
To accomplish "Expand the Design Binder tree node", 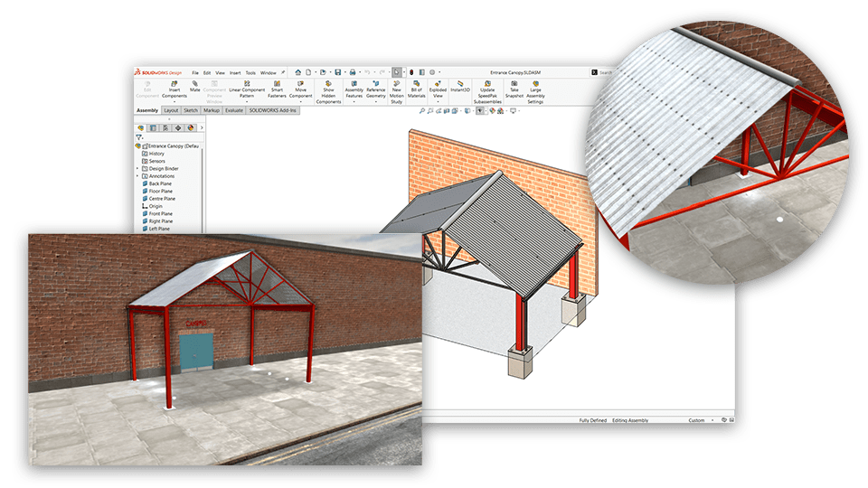I will tap(137, 168).
